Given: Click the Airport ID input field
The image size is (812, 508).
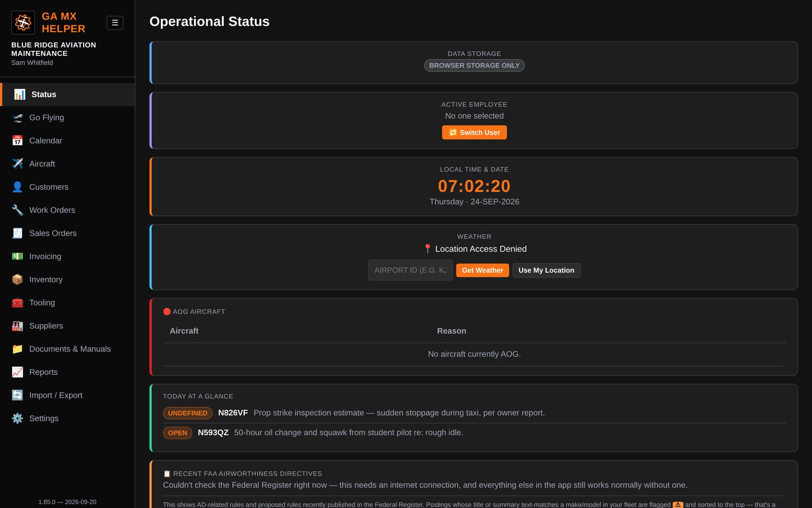Looking at the screenshot, I should click(410, 270).
